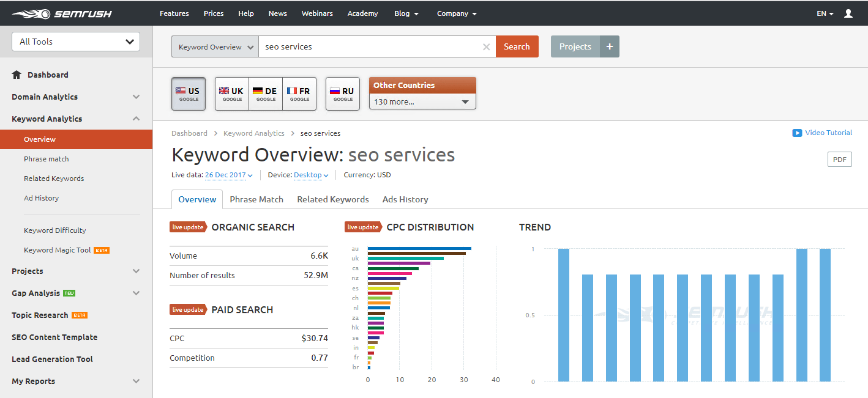
Task: Switch to the Related Keywords tab
Action: click(x=333, y=199)
